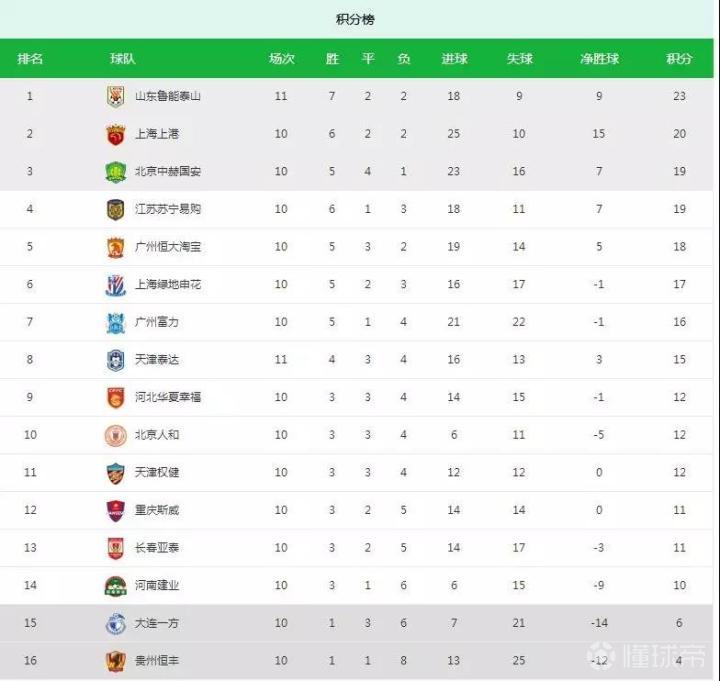Open the 重庆斯威 team link
The width and height of the screenshot is (720, 681).
pyautogui.click(x=157, y=510)
